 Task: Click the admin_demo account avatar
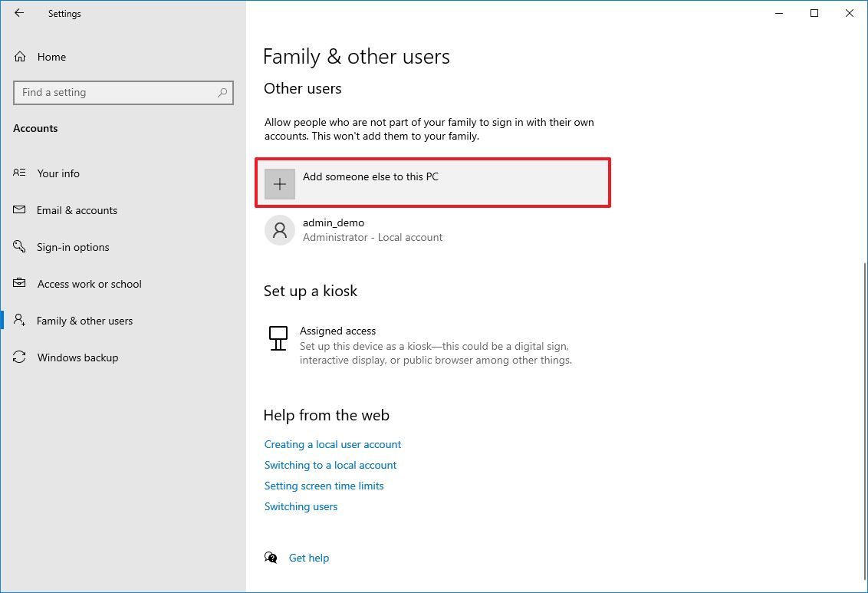pos(279,230)
